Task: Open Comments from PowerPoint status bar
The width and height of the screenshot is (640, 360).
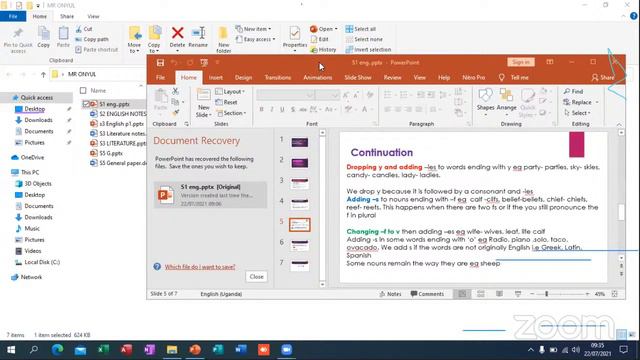Action: [x=427, y=294]
